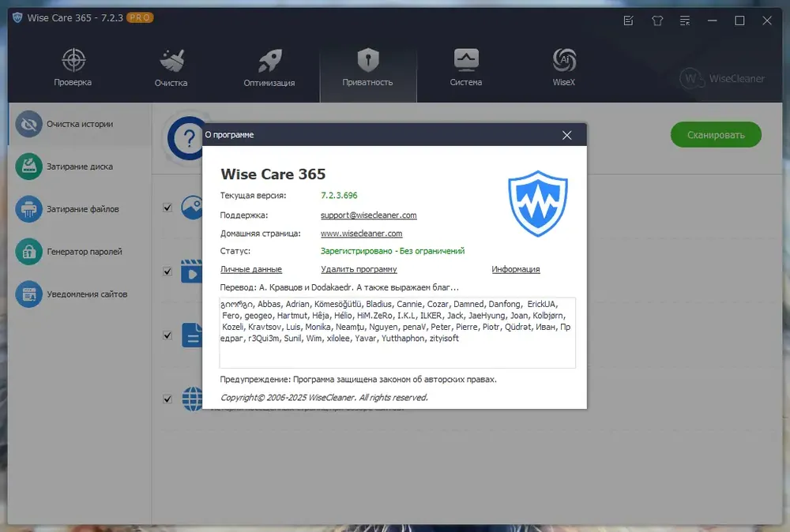Screen dimensions: 790x532
Task: Click the picture category icon
Action: (x=192, y=208)
